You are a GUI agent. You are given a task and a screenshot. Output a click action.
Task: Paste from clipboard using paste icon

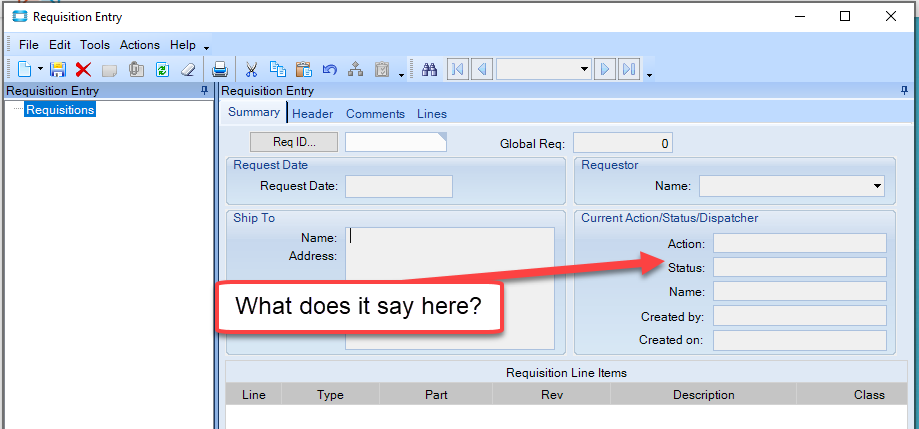[304, 69]
